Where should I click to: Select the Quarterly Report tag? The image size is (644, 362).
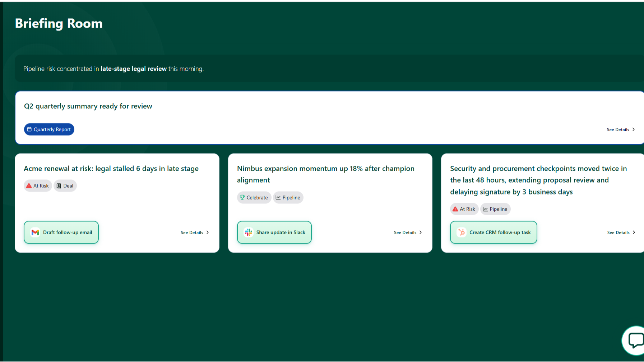[x=49, y=129]
